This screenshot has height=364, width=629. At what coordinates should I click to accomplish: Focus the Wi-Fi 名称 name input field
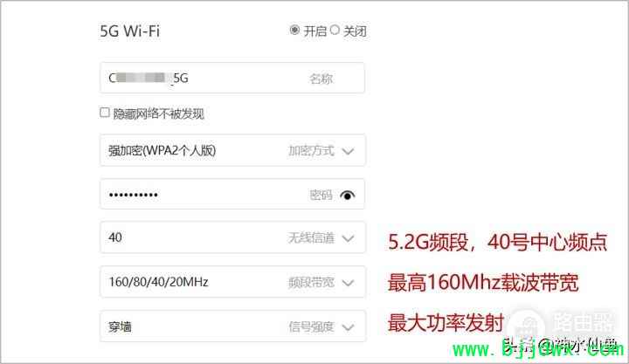tap(232, 78)
